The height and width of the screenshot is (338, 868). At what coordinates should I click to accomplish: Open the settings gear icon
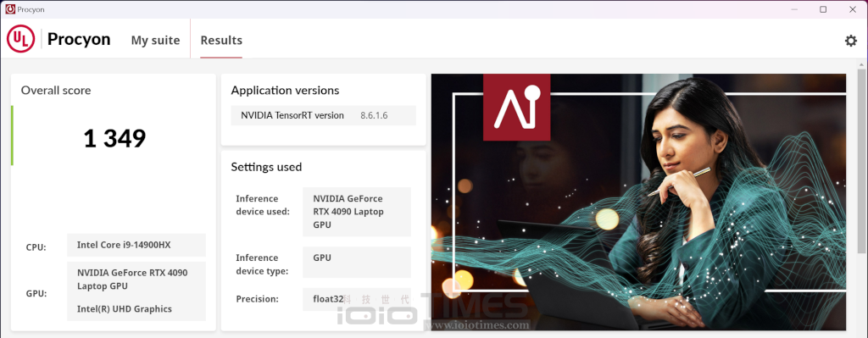[x=850, y=41]
